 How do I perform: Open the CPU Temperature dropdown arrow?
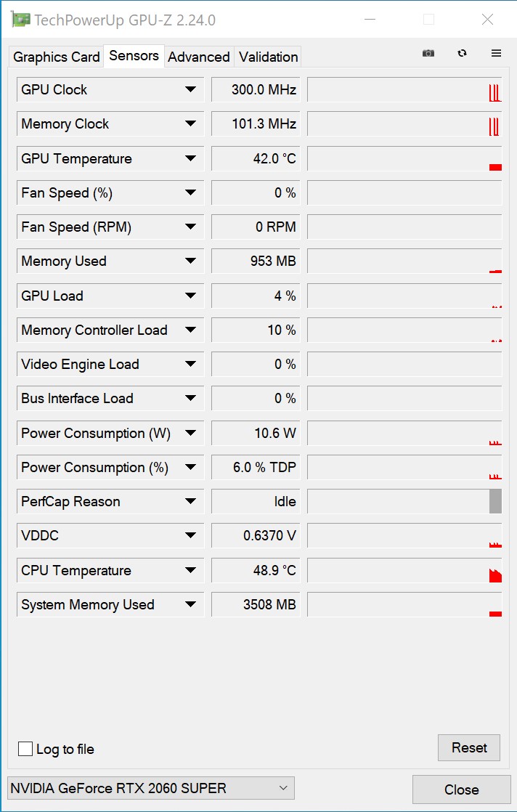(190, 570)
